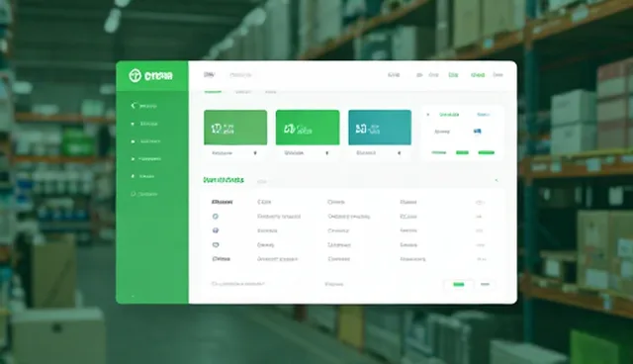Screen dimensions: 633x364
Task: Click the circle icon in the table's second row
Action: (216, 217)
